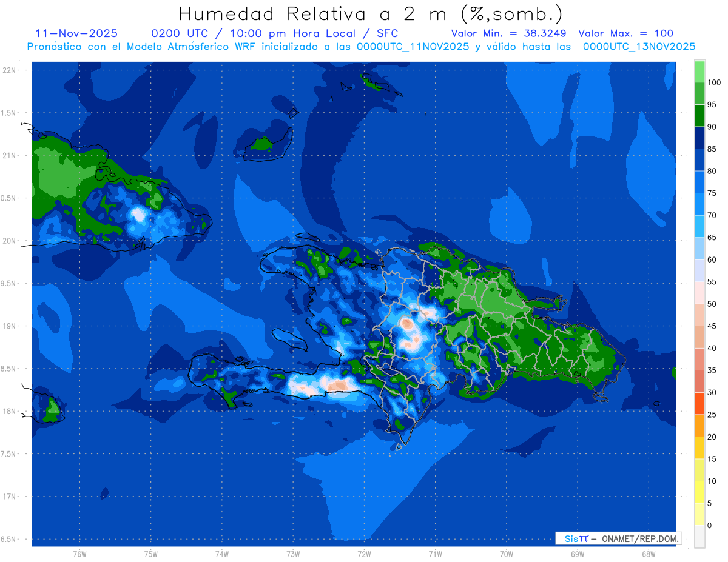The height and width of the screenshot is (562, 728).
Task: Click navy legend band between 85 and 90
Action: (699, 138)
